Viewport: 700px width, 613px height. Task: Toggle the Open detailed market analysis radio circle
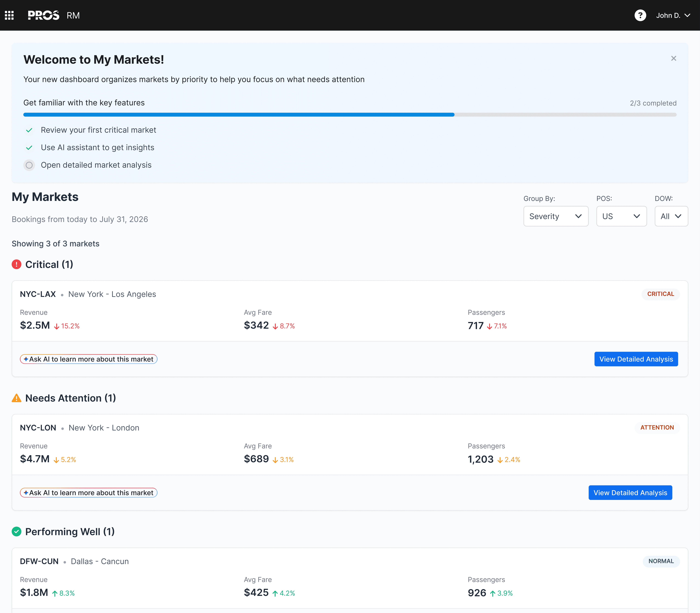click(29, 165)
